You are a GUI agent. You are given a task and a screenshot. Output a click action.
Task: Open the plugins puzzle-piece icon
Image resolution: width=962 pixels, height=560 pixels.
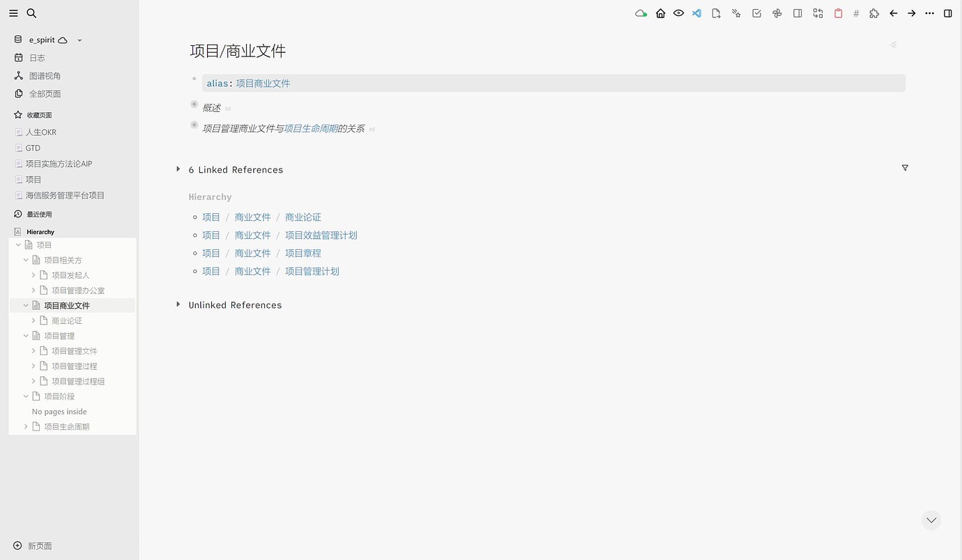(x=874, y=13)
